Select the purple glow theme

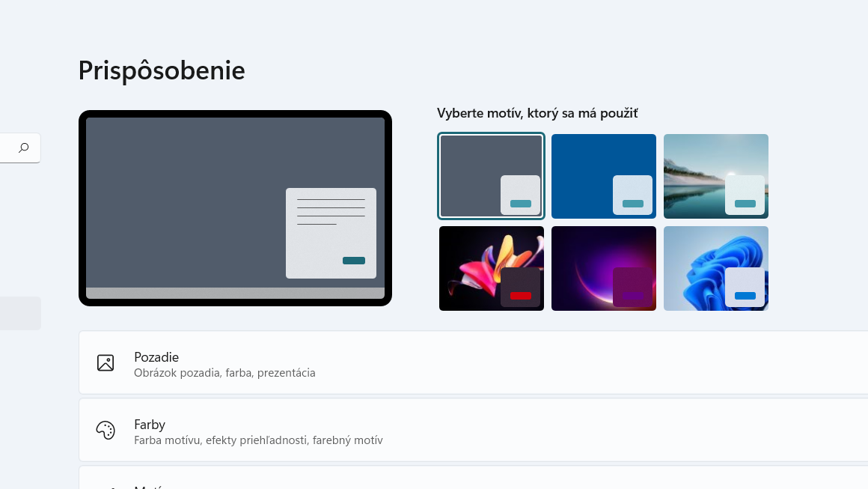pos(603,268)
